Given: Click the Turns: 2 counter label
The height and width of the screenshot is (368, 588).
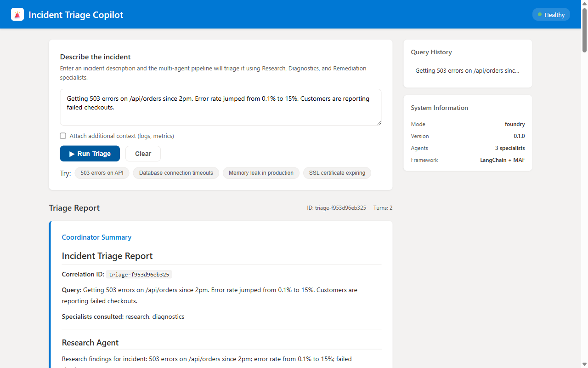Looking at the screenshot, I should point(383,207).
